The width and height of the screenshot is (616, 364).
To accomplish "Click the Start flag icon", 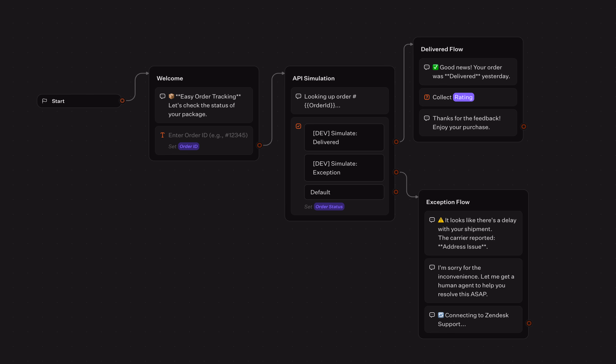I will coord(44,101).
